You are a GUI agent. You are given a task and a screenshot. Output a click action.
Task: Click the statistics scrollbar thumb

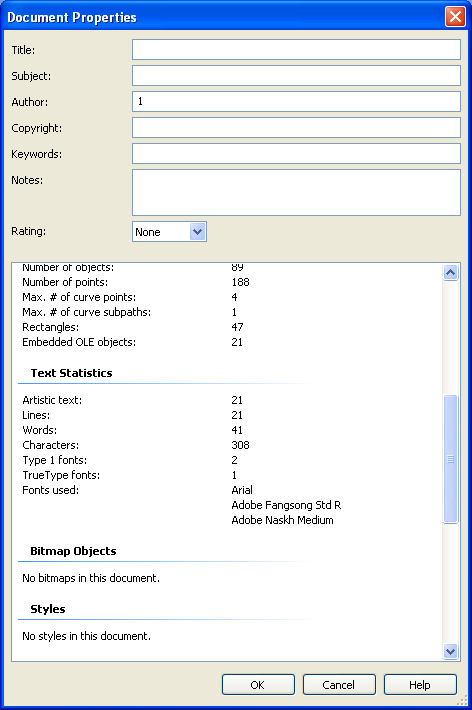450,459
